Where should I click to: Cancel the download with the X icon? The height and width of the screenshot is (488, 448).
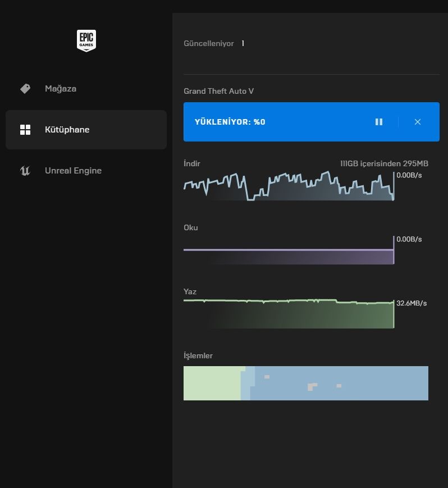[418, 122]
